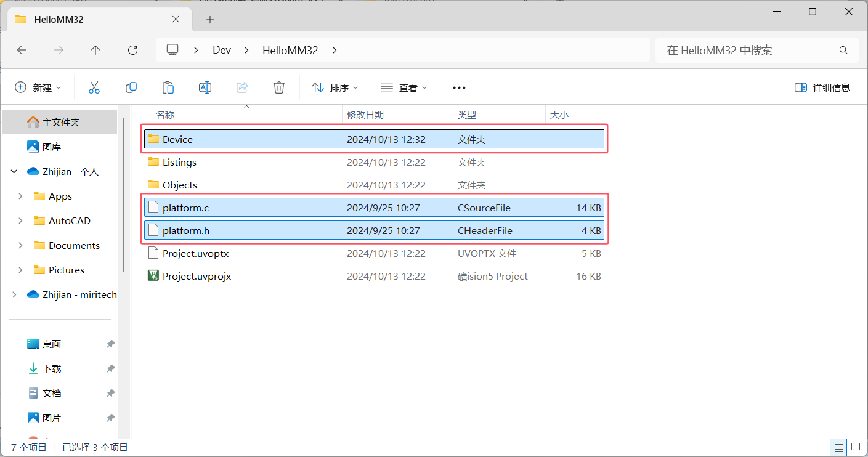
Task: Click the Rename icon in toolbar
Action: point(205,87)
